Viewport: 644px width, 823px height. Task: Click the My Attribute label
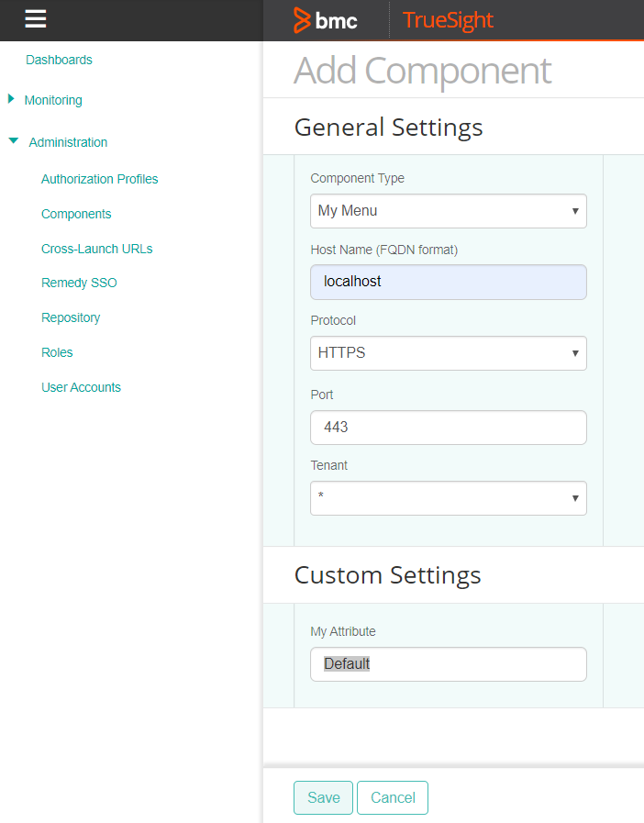(343, 631)
